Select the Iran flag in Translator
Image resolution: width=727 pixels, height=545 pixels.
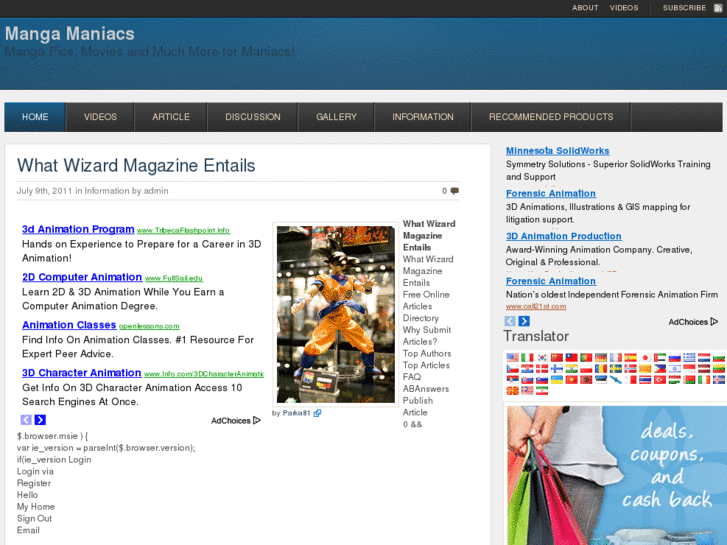[x=542, y=391]
